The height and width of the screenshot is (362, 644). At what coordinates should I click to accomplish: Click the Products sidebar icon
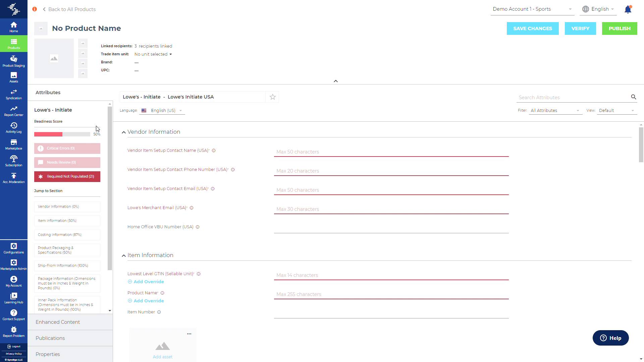[x=14, y=44]
